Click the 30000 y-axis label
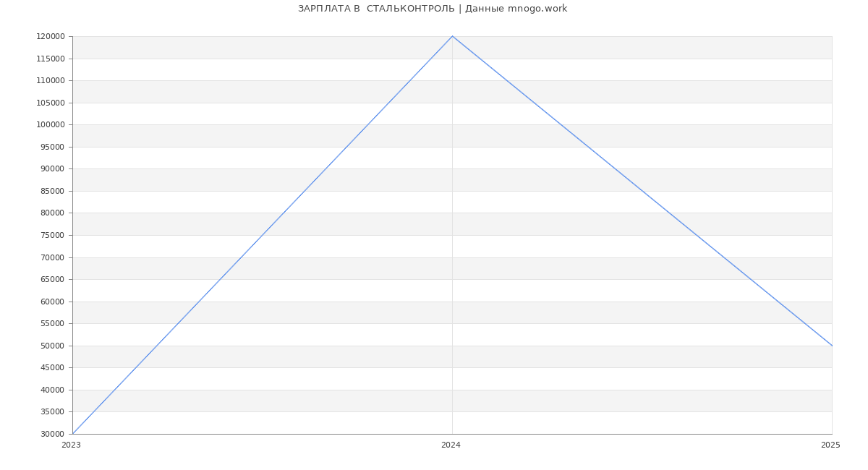 pos(53,434)
